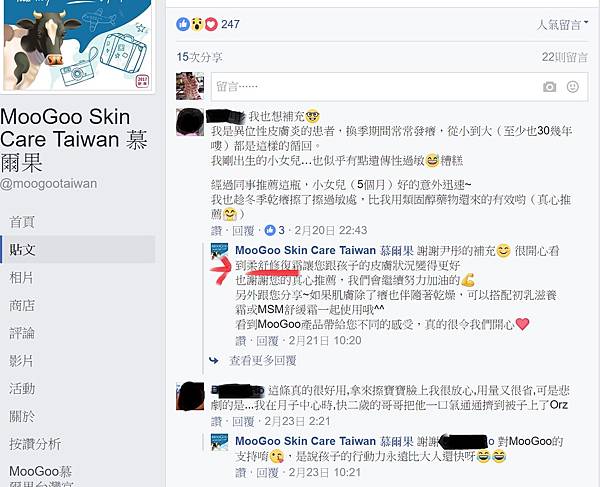Screen dimensions: 600x487
Task: Click the red heart reaction icon
Action: coord(211,24)
